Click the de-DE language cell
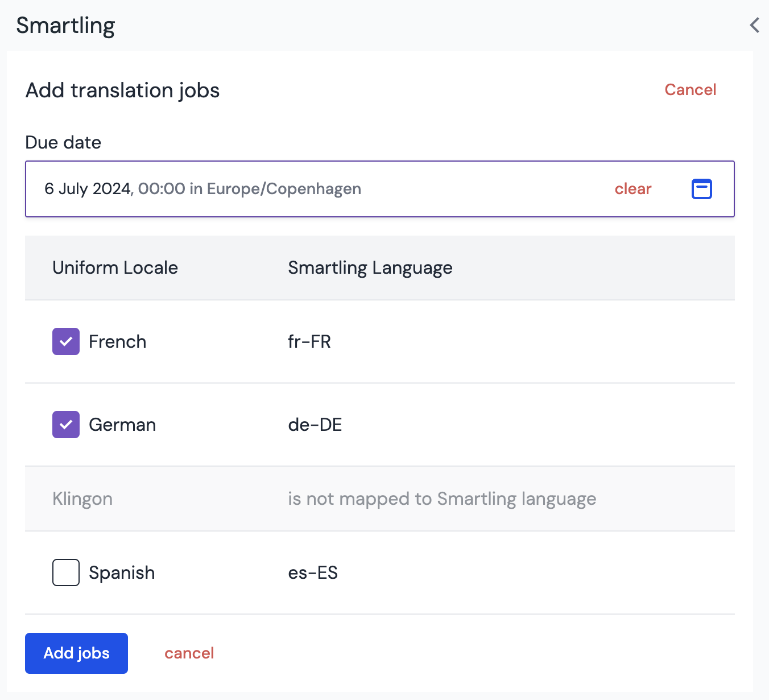Viewport: 769px width, 700px height. click(x=315, y=425)
